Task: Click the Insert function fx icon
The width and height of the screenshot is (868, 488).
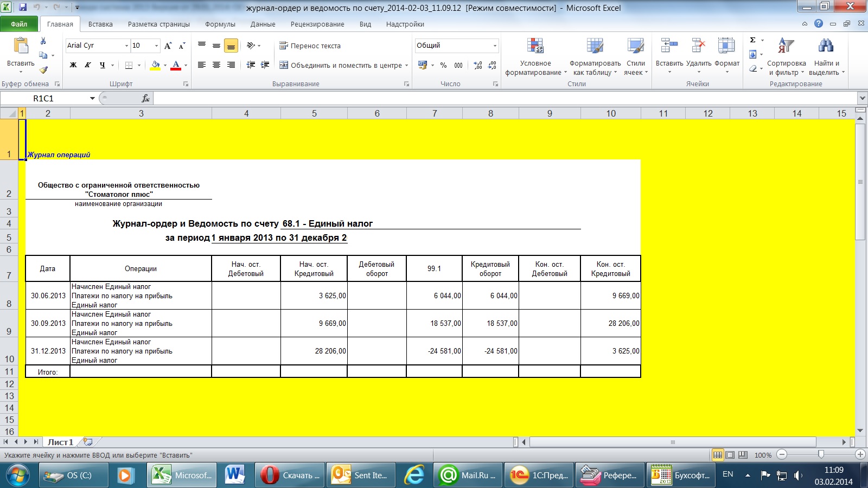Action: 145,98
